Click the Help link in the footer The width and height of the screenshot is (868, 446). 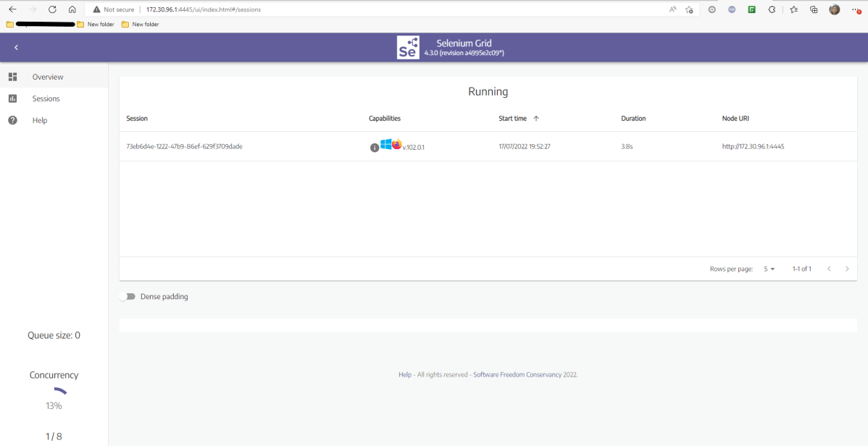[404, 375]
